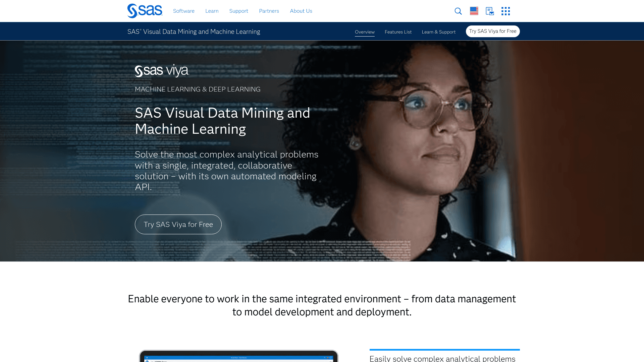Switch to the Features List tab
This screenshot has height=362, width=644.
point(398,32)
